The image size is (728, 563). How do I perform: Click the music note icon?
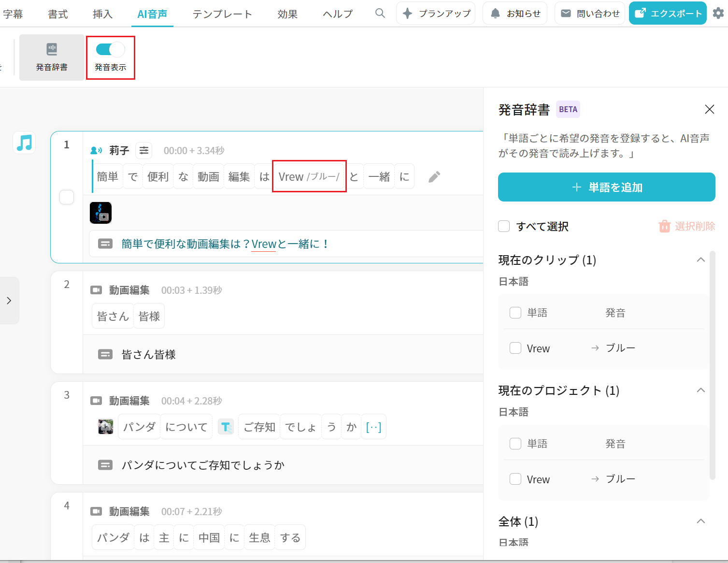coord(24,143)
